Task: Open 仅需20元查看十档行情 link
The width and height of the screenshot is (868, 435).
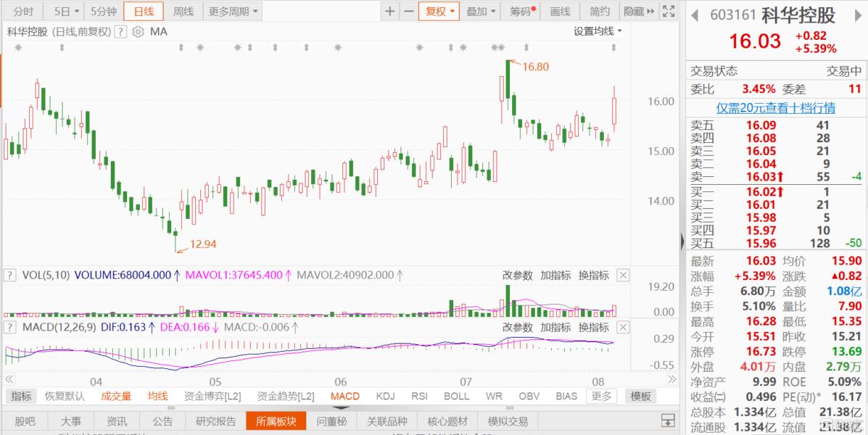Action: (776, 108)
